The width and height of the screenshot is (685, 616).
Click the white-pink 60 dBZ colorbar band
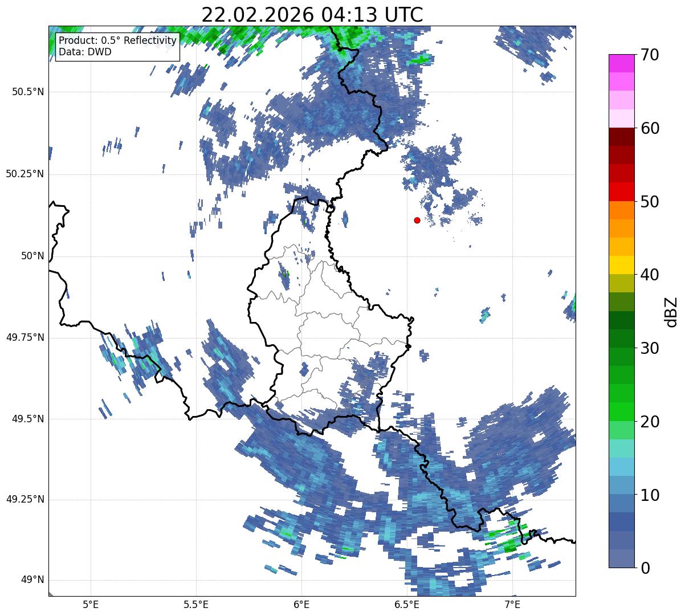(621, 119)
